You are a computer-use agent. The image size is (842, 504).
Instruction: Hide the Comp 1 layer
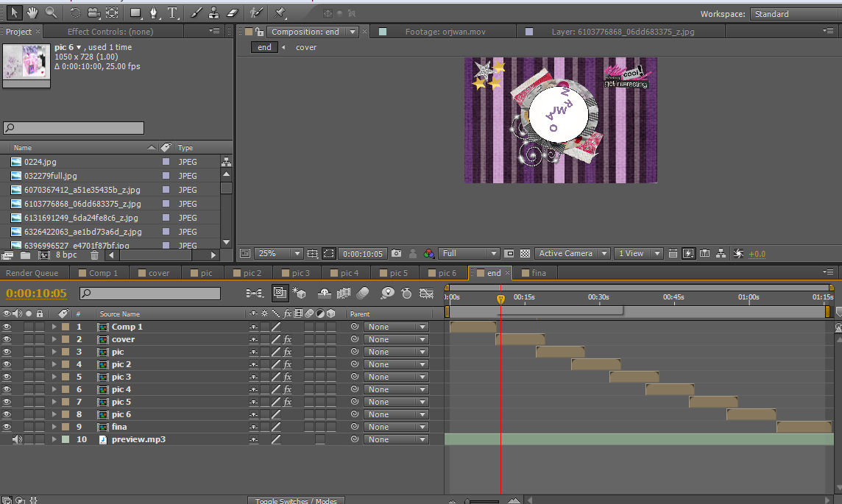coord(7,327)
